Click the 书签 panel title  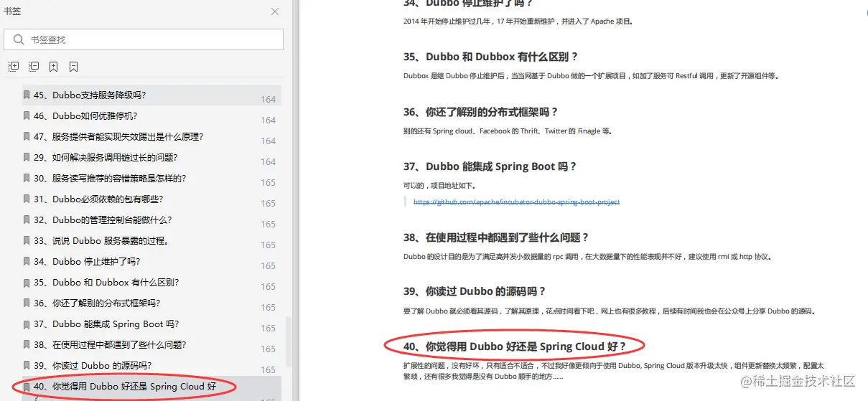tap(12, 11)
